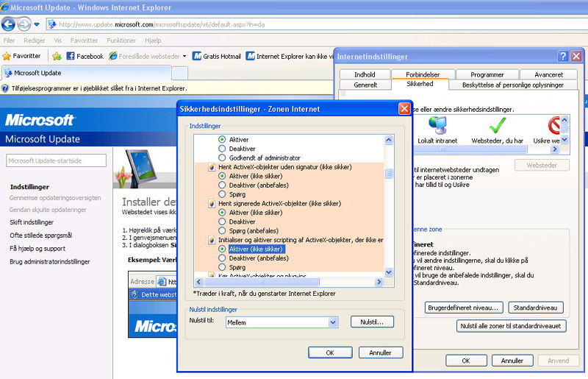The width and height of the screenshot is (588, 379).
Task: Open Skift indstillinger link
Action: (32, 222)
